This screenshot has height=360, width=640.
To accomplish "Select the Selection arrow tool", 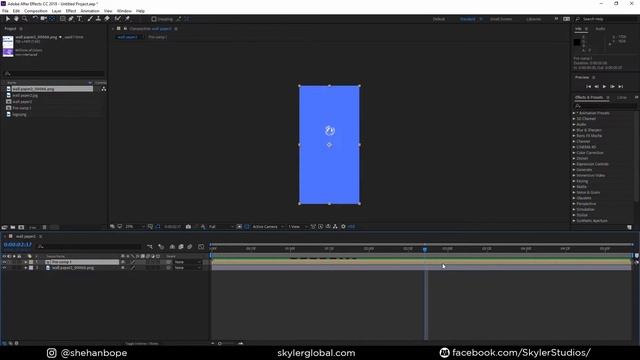I will click(x=7, y=19).
